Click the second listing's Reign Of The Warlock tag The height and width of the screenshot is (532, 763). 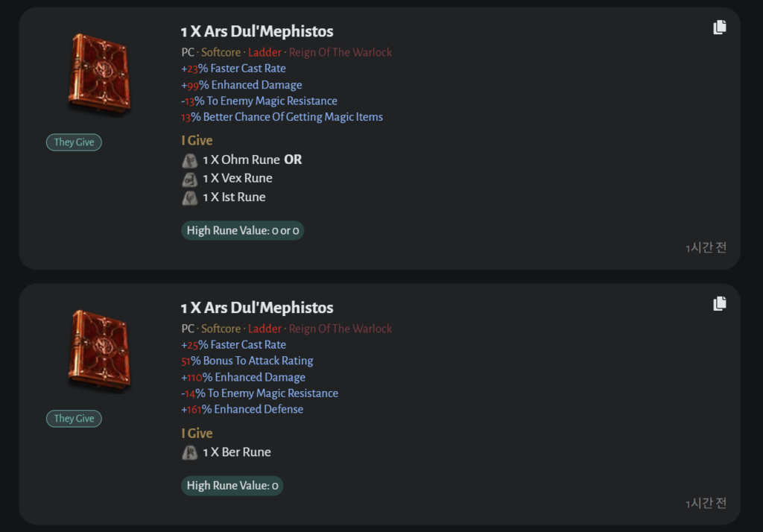tap(341, 329)
